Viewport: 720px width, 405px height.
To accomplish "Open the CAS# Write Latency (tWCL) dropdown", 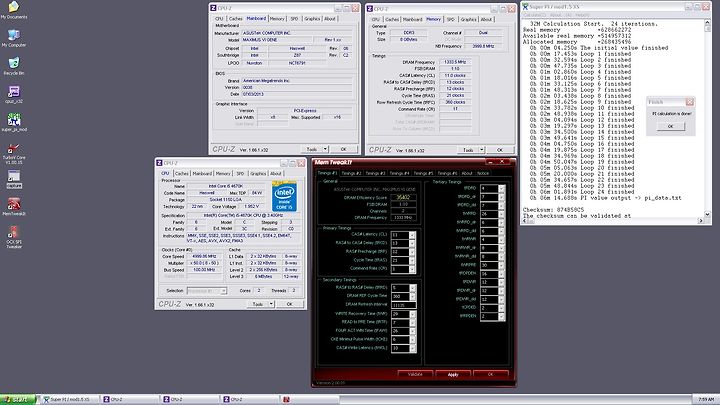I will (x=412, y=349).
